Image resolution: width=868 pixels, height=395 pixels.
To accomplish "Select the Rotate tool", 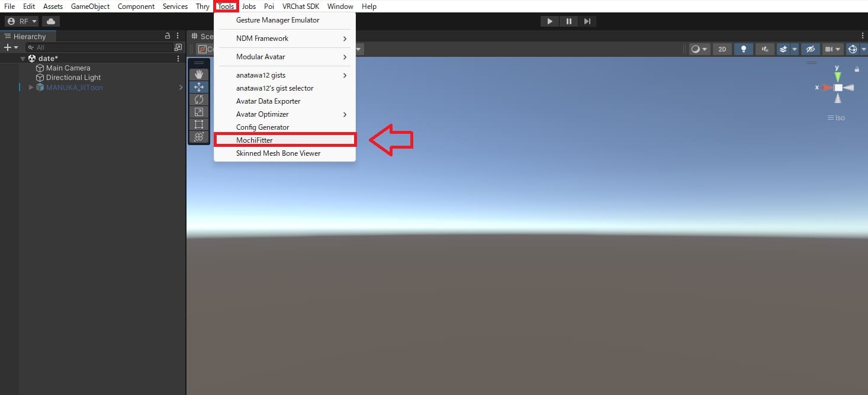I will (199, 99).
